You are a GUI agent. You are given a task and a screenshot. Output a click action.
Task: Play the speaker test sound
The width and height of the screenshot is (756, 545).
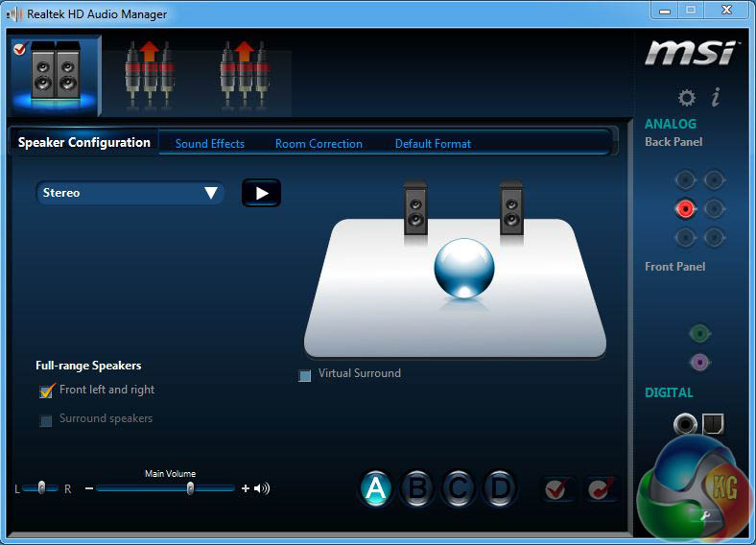click(261, 193)
